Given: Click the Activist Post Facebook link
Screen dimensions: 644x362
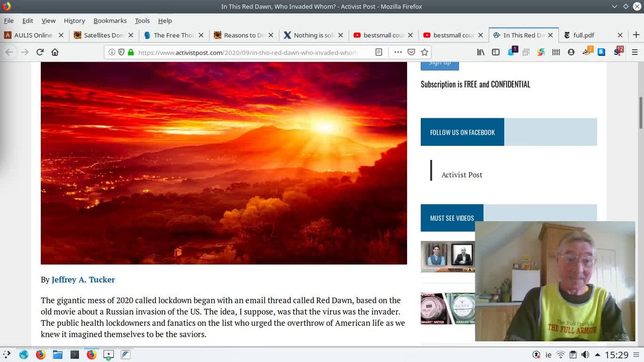Looking at the screenshot, I should coord(461,175).
